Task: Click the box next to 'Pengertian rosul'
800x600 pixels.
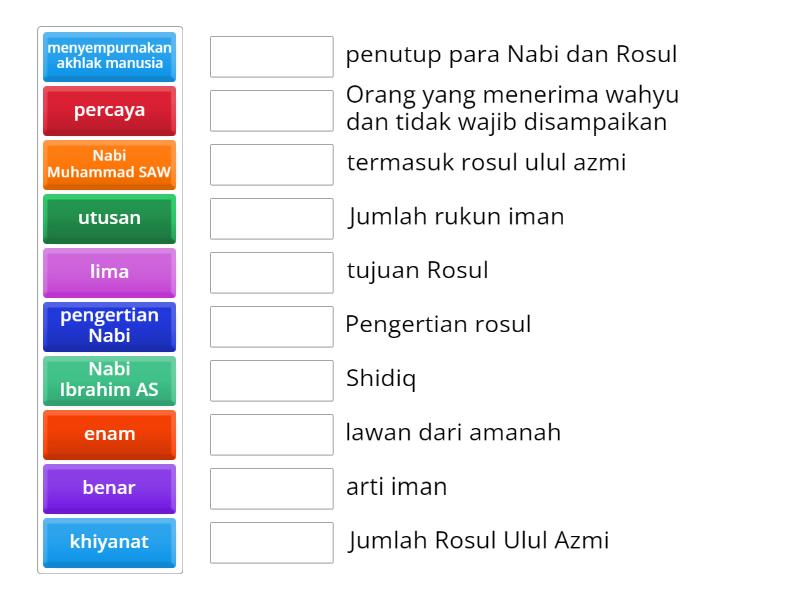Action: pyautogui.click(x=271, y=326)
